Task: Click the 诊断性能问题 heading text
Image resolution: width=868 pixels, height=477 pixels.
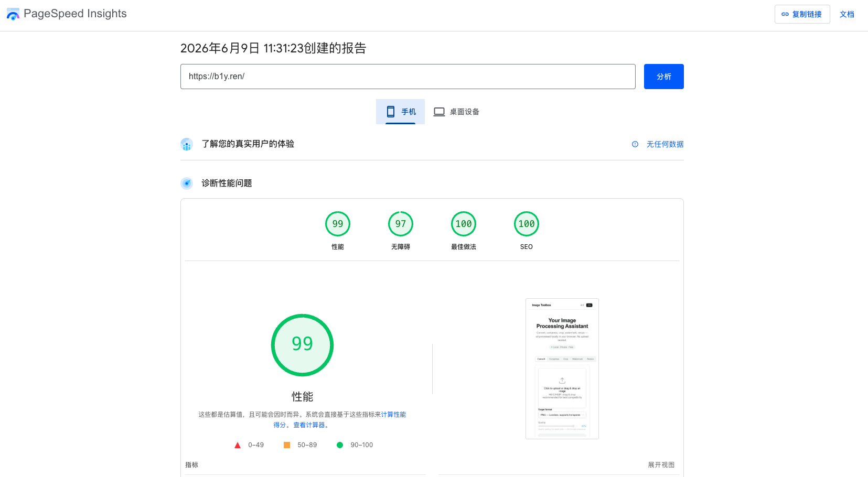Action: [227, 183]
